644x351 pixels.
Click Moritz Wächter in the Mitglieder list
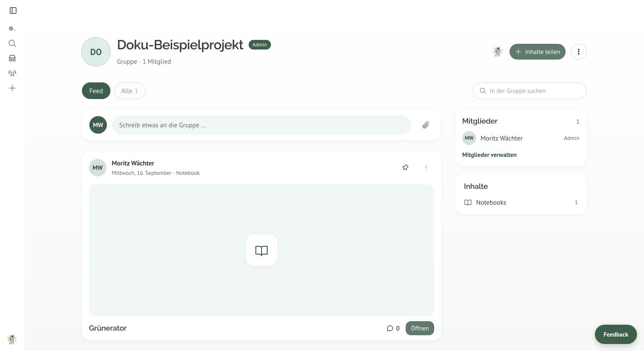[521, 138]
